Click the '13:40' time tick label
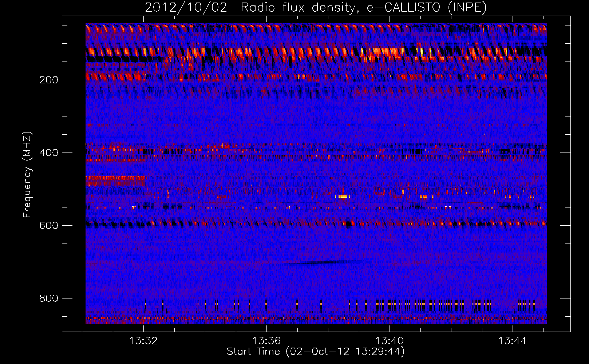 pyautogui.click(x=390, y=341)
